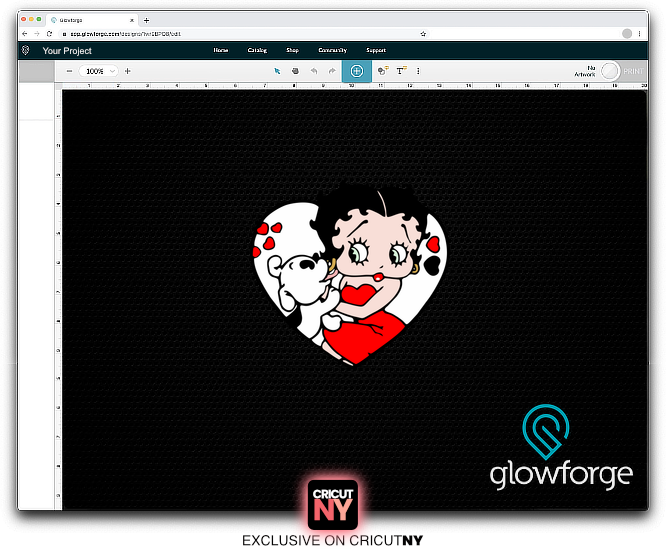The width and height of the screenshot is (666, 552).
Task: Open the insert shapes tool
Action: coord(383,71)
